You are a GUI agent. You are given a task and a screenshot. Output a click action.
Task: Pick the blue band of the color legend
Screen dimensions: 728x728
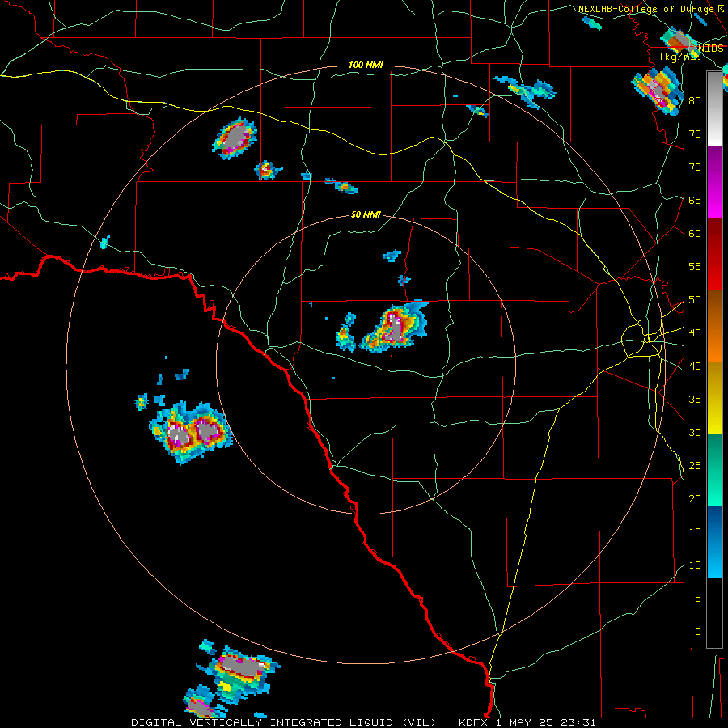[714, 542]
